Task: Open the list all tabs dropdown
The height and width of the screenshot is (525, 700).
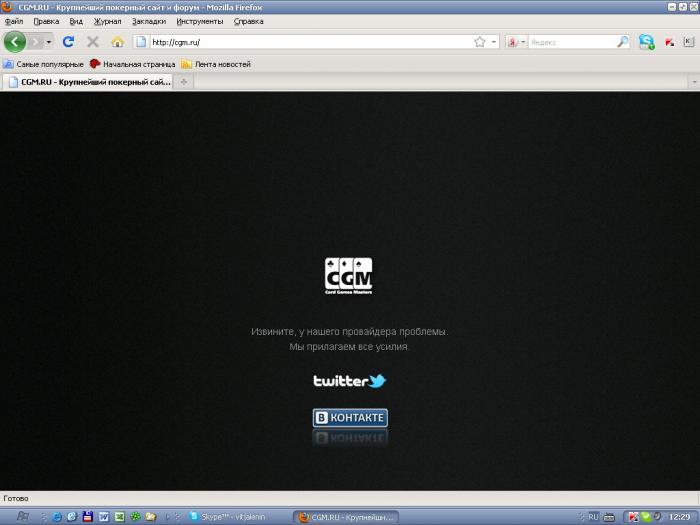Action: click(x=694, y=82)
